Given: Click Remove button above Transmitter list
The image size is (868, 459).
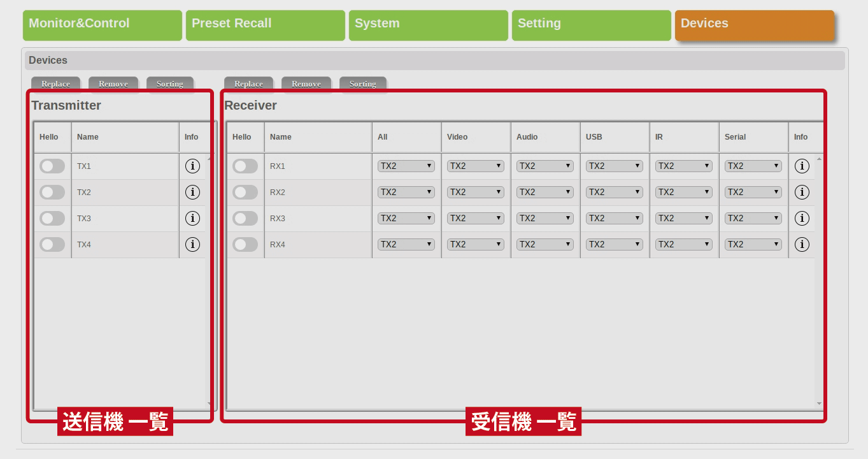Looking at the screenshot, I should (x=113, y=84).
